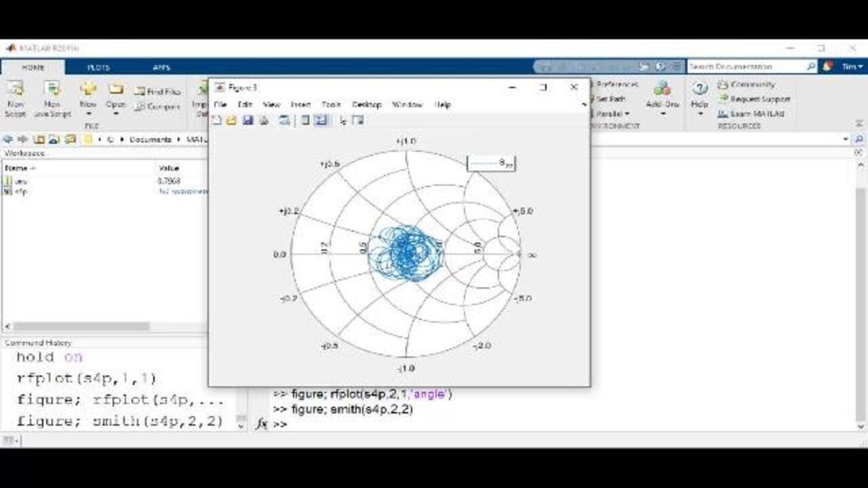Expand the Add-Ons dropdown arrow
Image resolution: width=868 pixels, height=488 pixels.
(663, 113)
